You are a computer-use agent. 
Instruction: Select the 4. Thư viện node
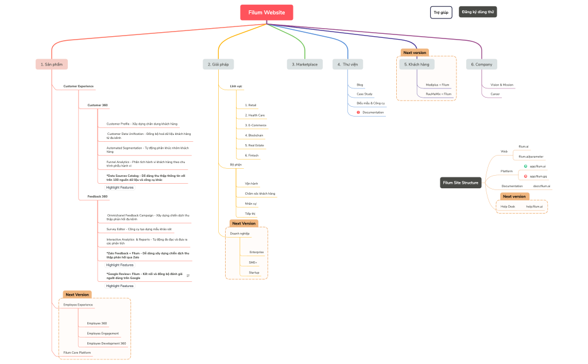347,64
